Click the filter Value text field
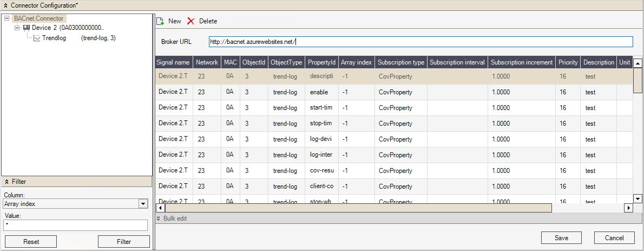This screenshot has width=644, height=251. pyautogui.click(x=75, y=225)
